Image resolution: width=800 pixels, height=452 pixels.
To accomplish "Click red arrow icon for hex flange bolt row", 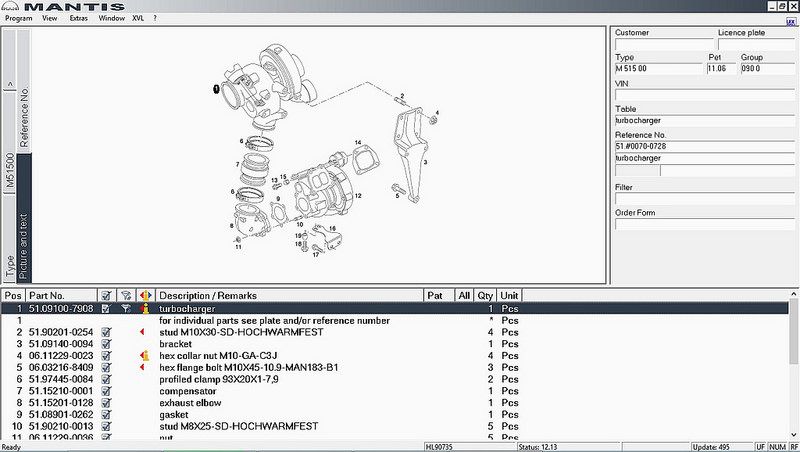I will 142,367.
